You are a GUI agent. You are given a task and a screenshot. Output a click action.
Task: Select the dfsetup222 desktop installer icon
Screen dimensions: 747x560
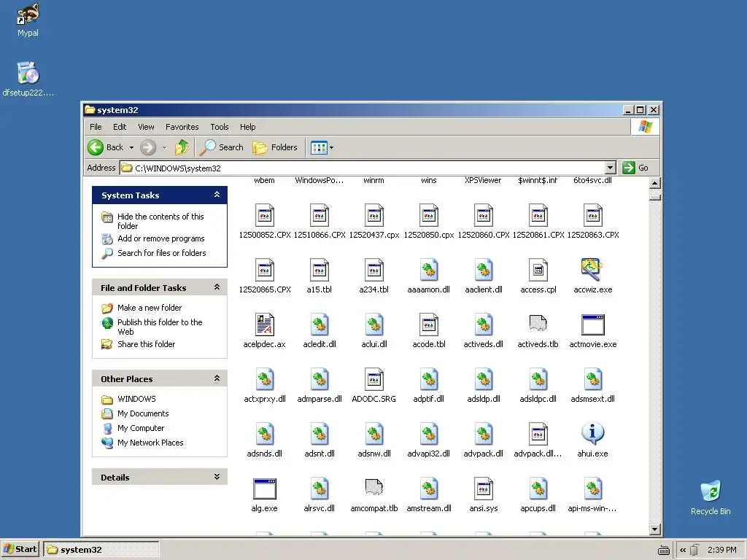click(28, 79)
